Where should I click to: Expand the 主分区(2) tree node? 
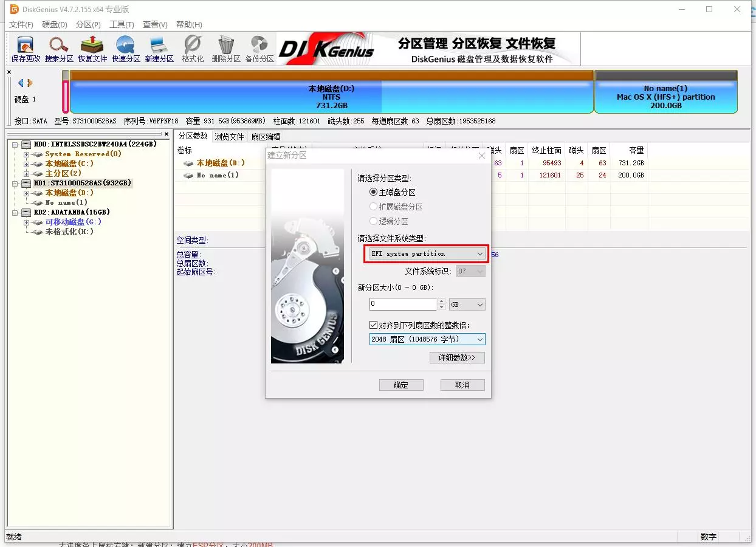(x=26, y=173)
